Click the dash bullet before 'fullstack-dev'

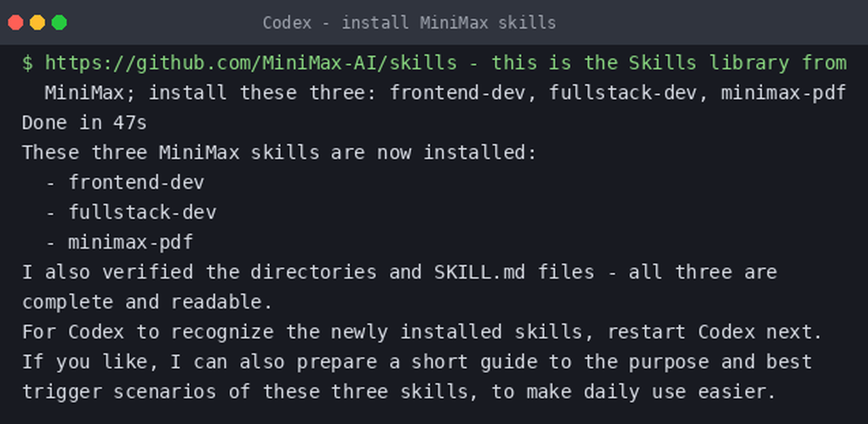[x=50, y=213]
